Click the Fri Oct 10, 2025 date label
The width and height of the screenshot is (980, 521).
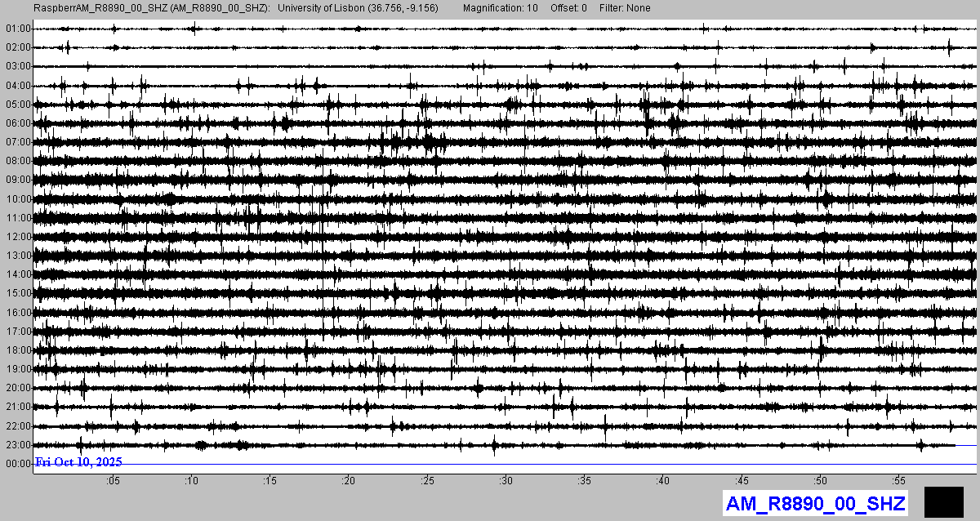pyautogui.click(x=78, y=462)
